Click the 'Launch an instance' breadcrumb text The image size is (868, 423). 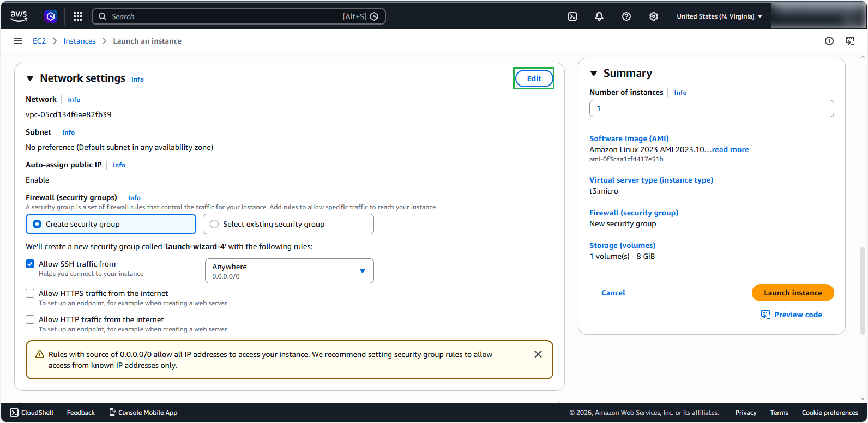click(147, 41)
